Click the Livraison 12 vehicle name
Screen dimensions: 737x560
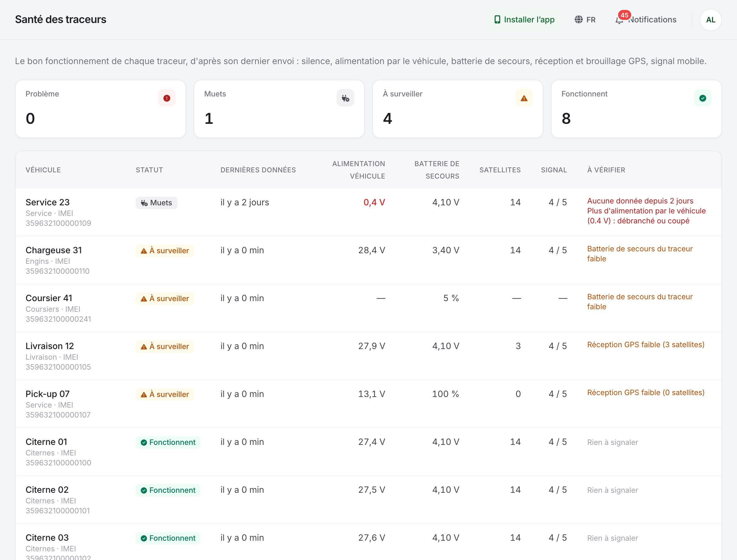click(x=50, y=346)
